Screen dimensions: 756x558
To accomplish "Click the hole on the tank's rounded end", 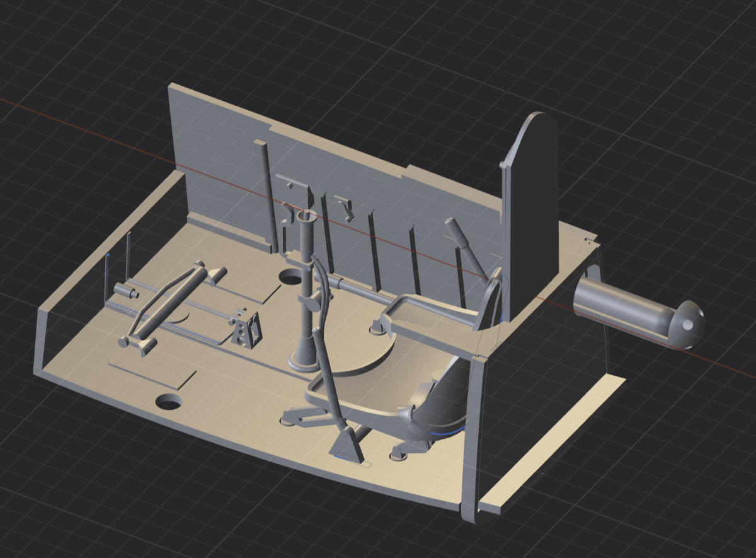I will [687, 324].
